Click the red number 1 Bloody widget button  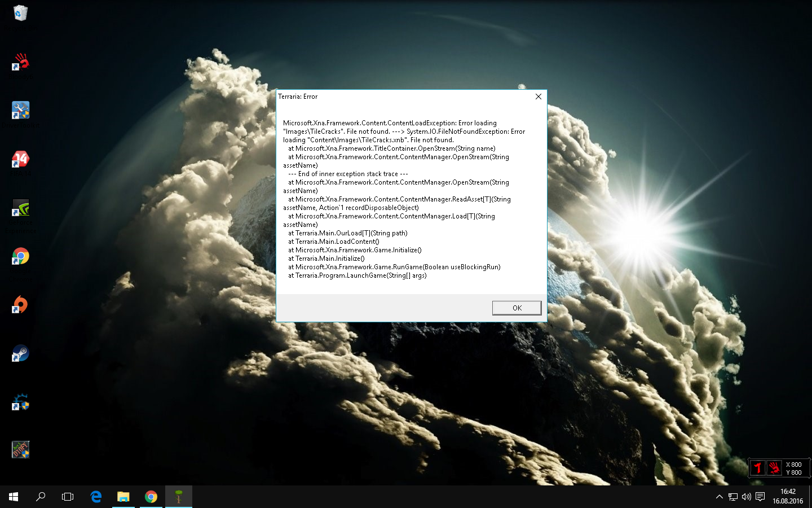(757, 468)
